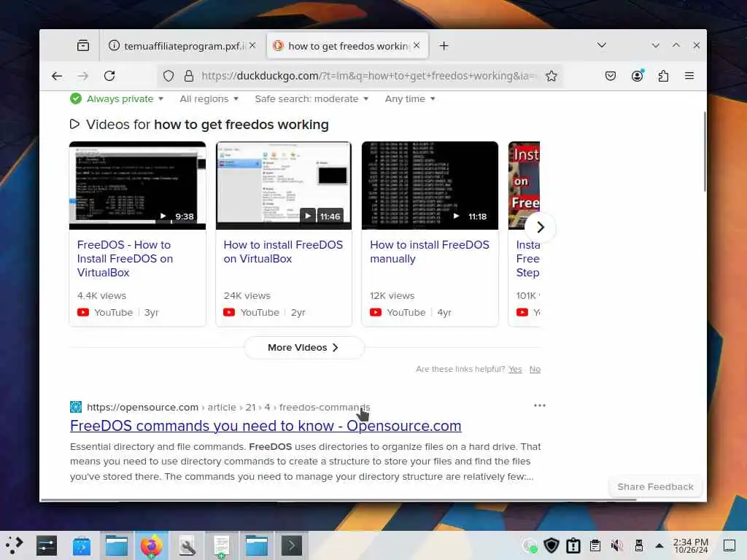This screenshot has height=560, width=747.
Task: Open the system settings taskbar icon
Action: pos(47,545)
